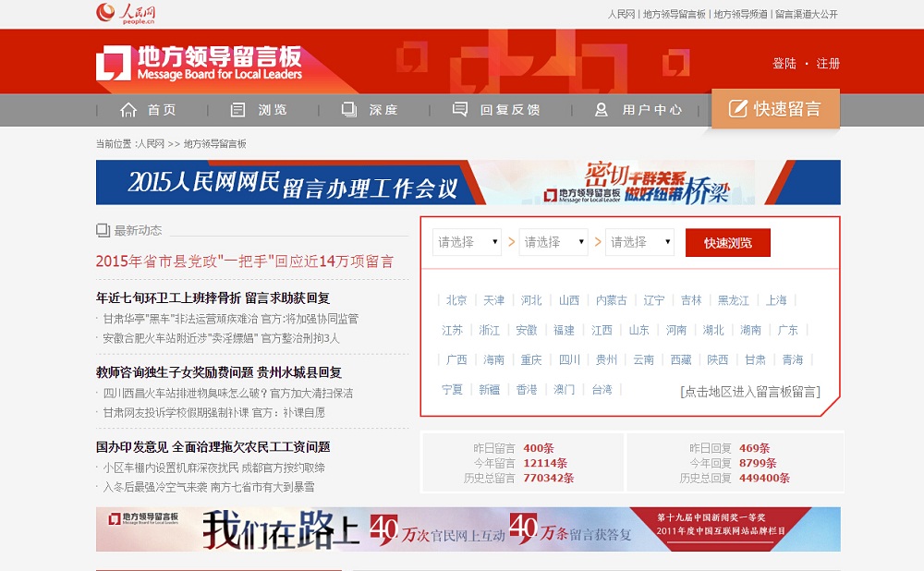
Task: Select 广东 in the region list
Action: coord(787,330)
